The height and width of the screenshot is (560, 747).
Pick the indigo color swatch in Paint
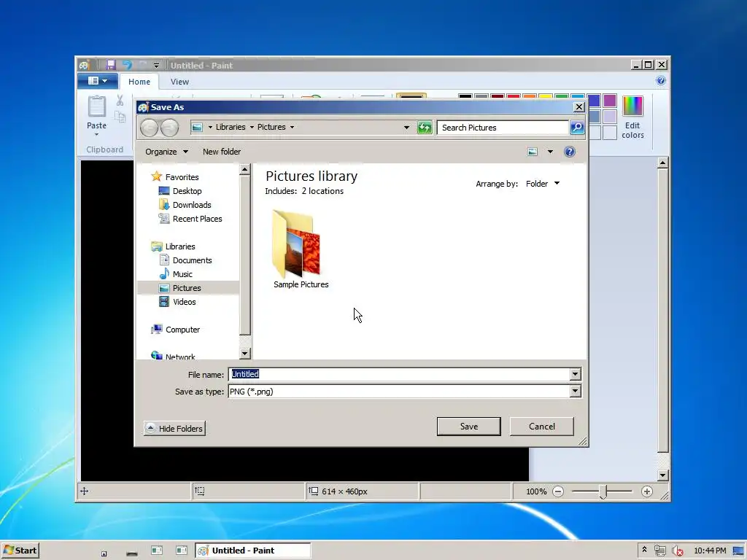(594, 101)
